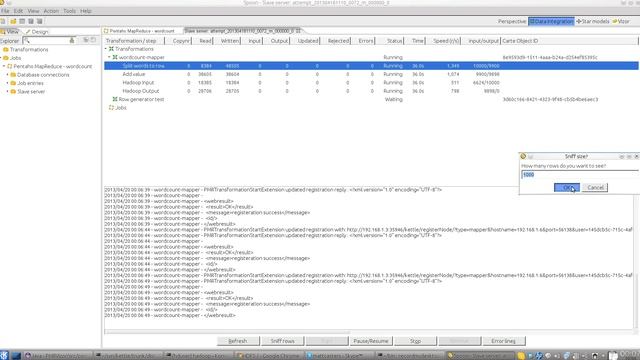
Task: Select the Add value step row
Action: [371, 74]
